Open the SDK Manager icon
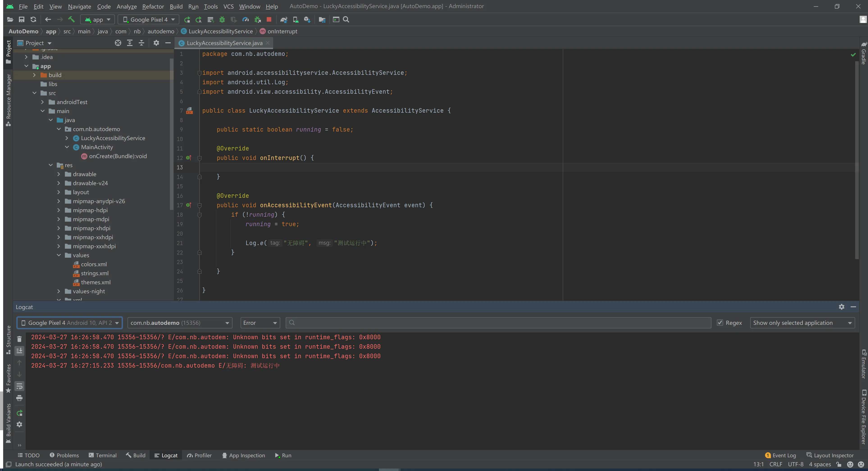The image size is (868, 471). coord(307,20)
